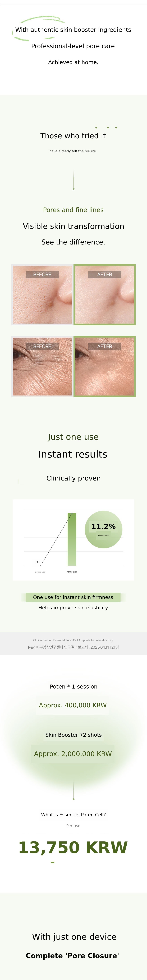Click the 0% Before use data point
This screenshot has height=980, width=147.
40,566
